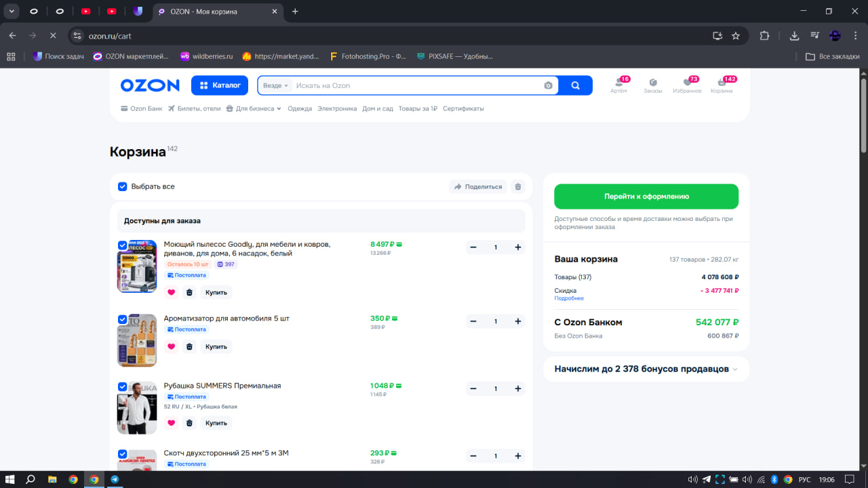Uncheck the Моющий пылесос Goodly item checkbox

click(x=123, y=245)
